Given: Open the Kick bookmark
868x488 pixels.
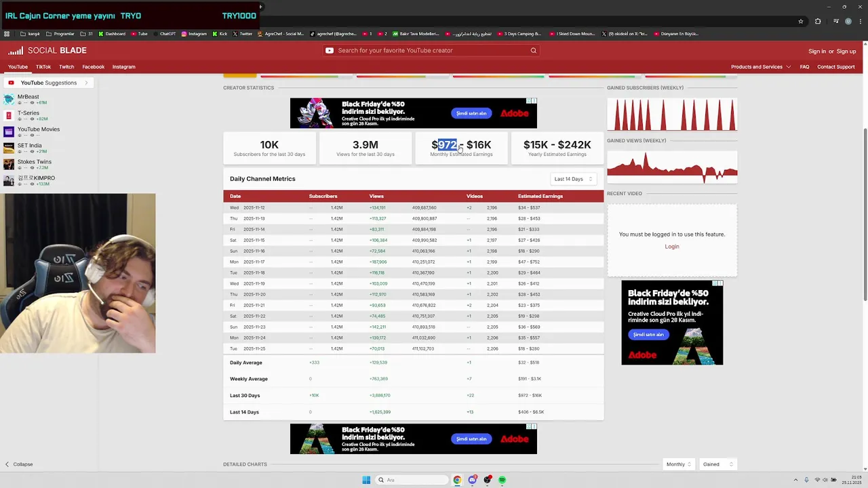Looking at the screenshot, I should pos(220,34).
